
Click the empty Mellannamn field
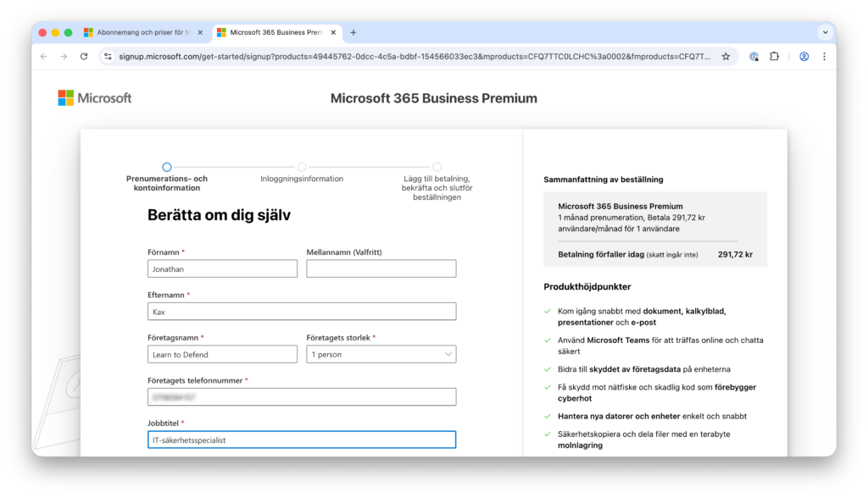click(x=381, y=268)
